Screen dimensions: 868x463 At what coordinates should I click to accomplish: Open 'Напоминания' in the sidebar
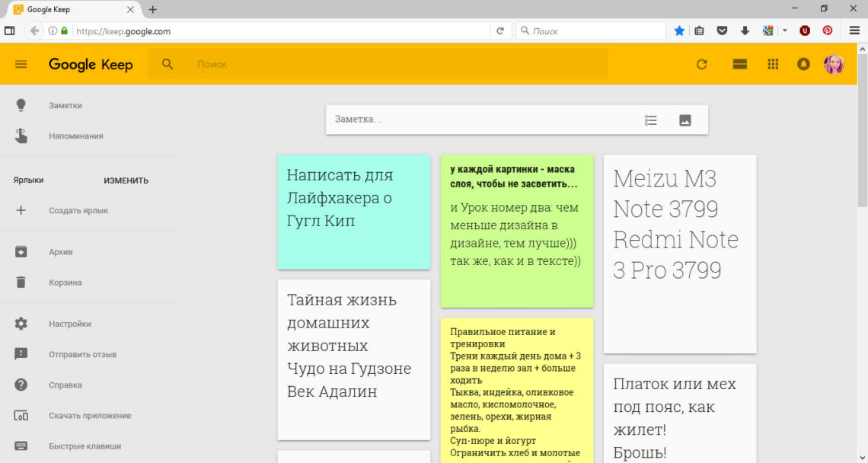point(75,136)
